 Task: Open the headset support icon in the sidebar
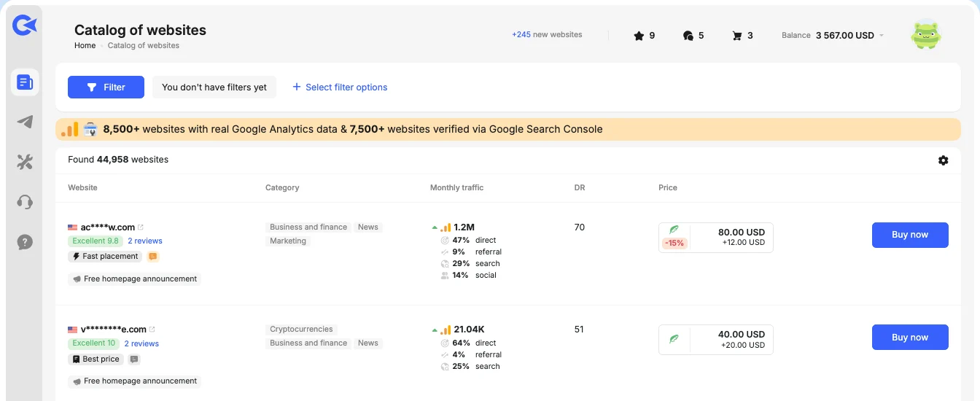pos(25,202)
